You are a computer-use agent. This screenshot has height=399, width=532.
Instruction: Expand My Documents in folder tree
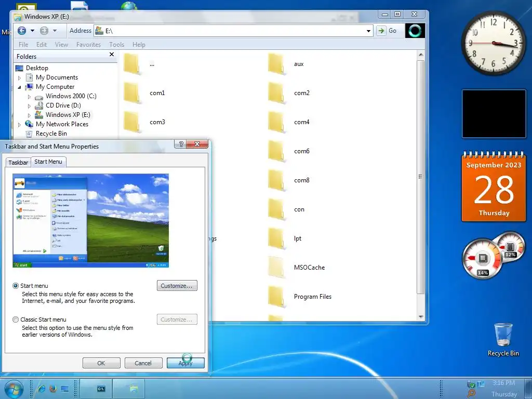[x=19, y=78]
